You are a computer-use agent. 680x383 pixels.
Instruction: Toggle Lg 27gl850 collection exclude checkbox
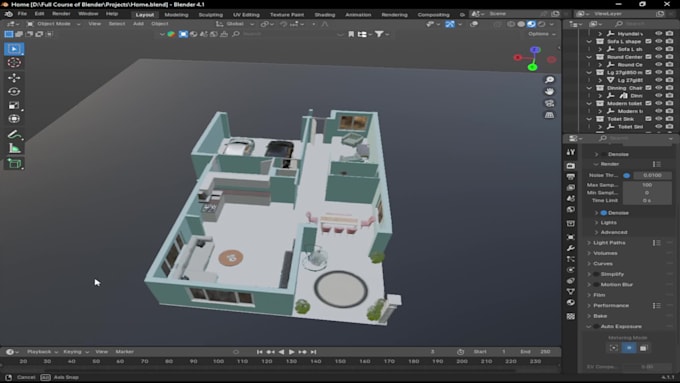tap(648, 72)
